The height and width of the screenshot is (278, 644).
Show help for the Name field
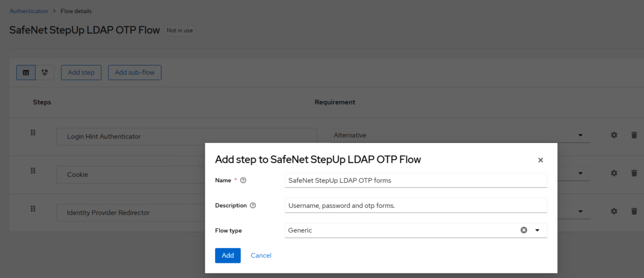[x=243, y=181]
